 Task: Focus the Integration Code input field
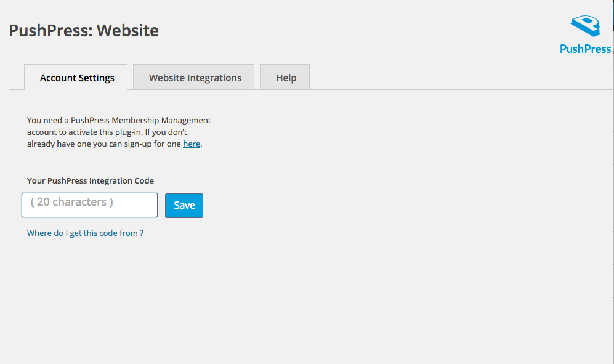[x=90, y=205]
